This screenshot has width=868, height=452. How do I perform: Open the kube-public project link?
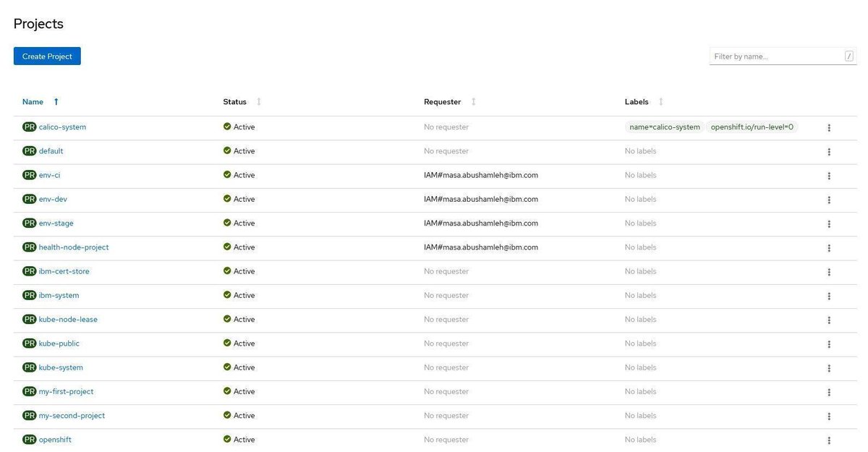59,344
